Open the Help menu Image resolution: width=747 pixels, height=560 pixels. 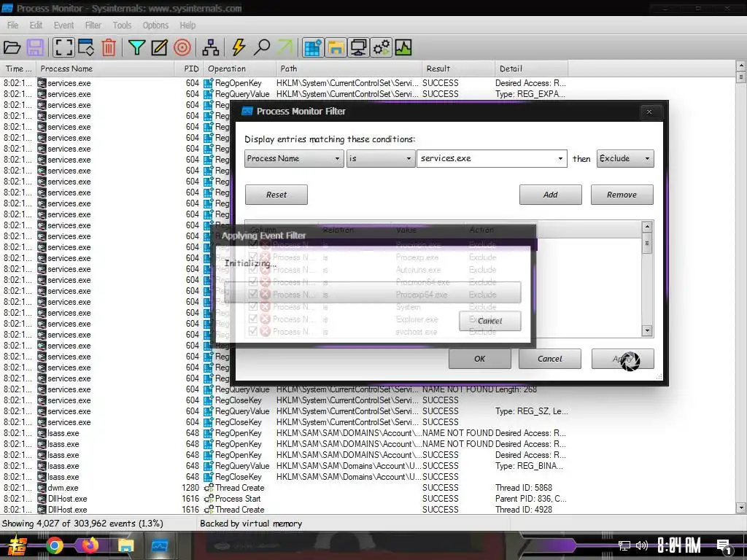coord(187,26)
